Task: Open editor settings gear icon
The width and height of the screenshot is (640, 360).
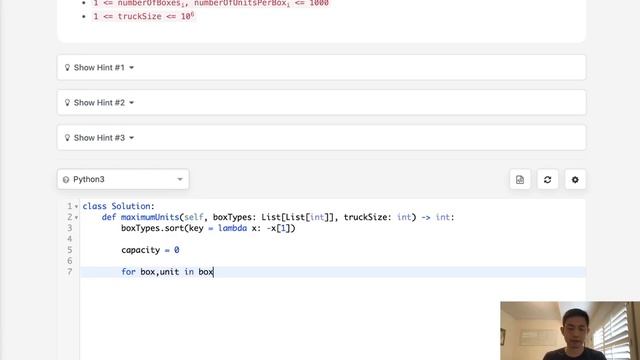Action: tap(575, 180)
